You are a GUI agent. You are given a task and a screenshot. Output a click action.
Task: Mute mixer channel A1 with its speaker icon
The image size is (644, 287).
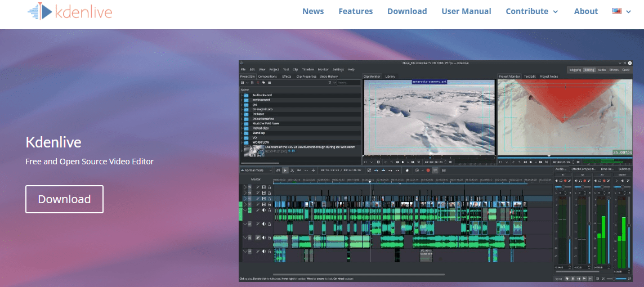click(557, 181)
